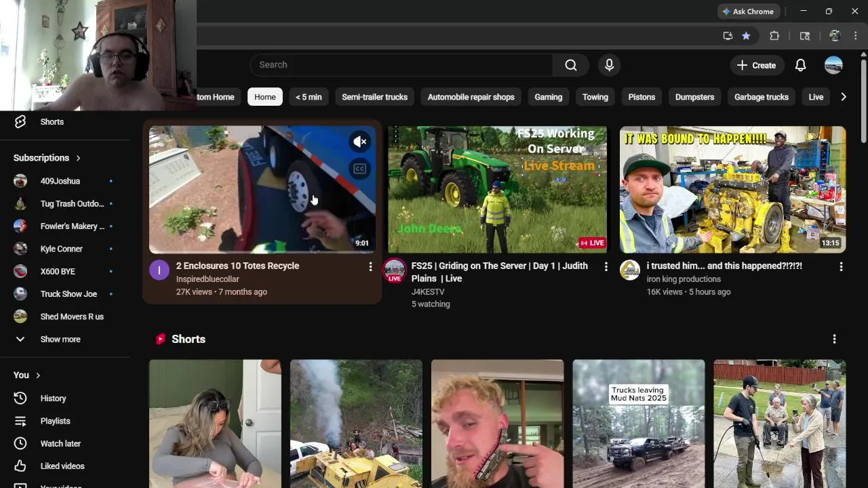This screenshot has height=488, width=868.
Task: Open the Shorts shelf options menu
Action: [x=834, y=339]
